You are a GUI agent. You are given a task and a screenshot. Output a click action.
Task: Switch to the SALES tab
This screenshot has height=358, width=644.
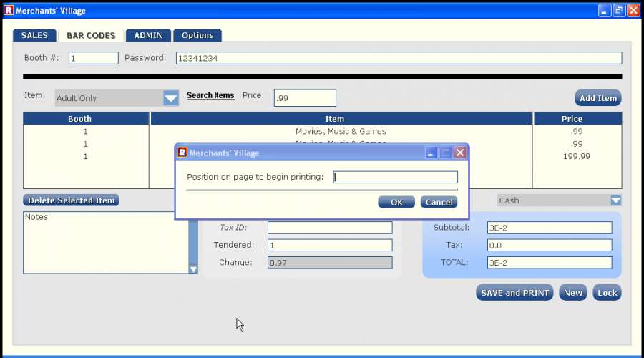[x=34, y=35]
